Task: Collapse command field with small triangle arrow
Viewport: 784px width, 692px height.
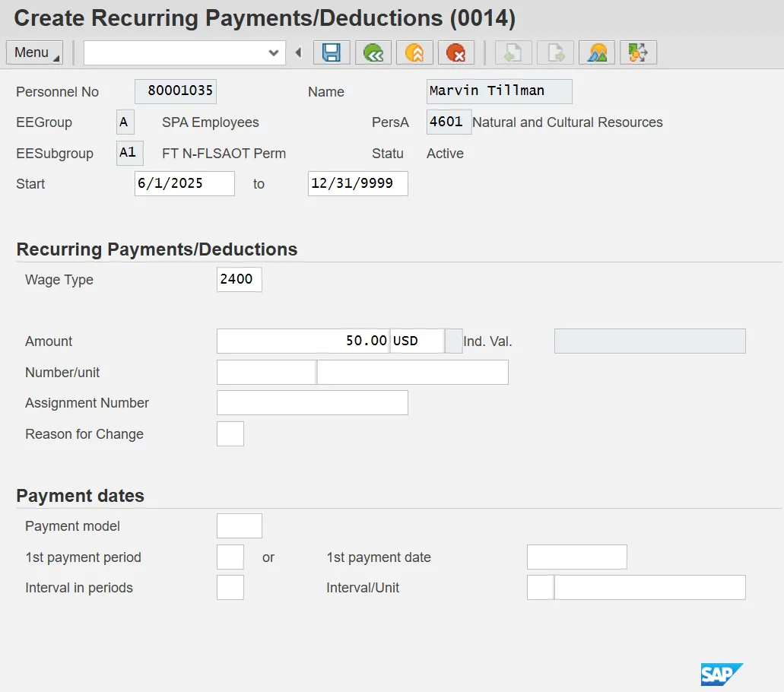Action: 298,52
